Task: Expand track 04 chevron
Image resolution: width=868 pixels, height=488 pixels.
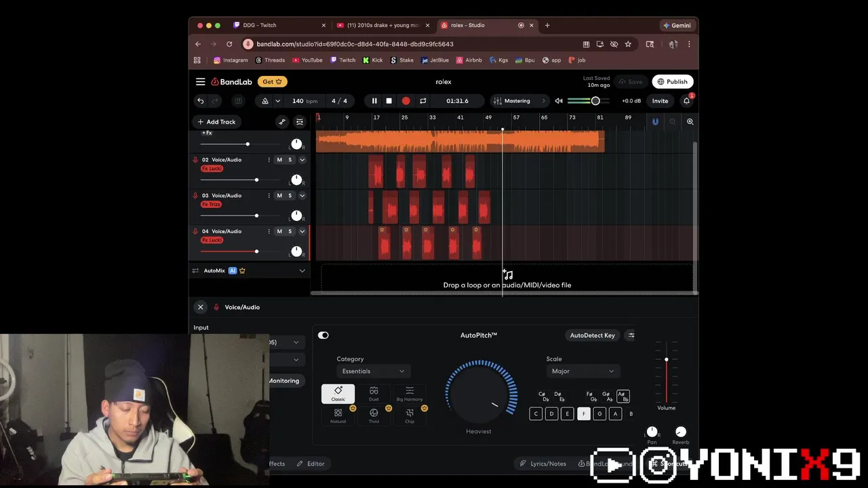Action: click(x=302, y=232)
